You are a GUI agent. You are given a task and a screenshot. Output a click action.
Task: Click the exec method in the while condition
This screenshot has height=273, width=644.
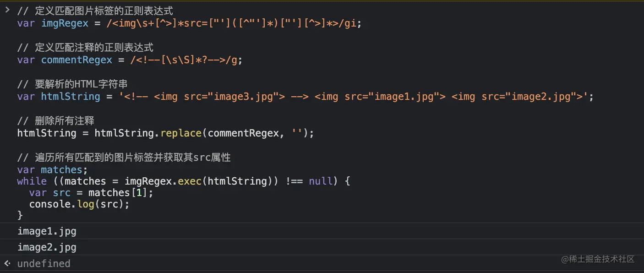(x=190, y=181)
